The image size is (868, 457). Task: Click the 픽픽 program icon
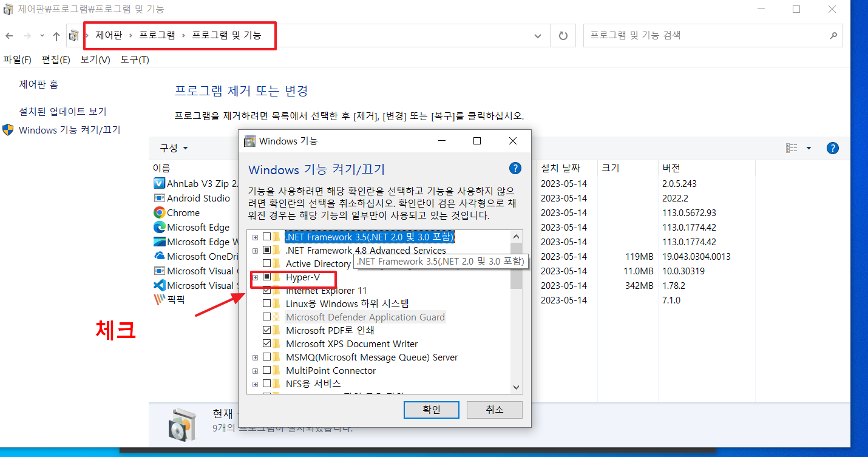coord(159,300)
